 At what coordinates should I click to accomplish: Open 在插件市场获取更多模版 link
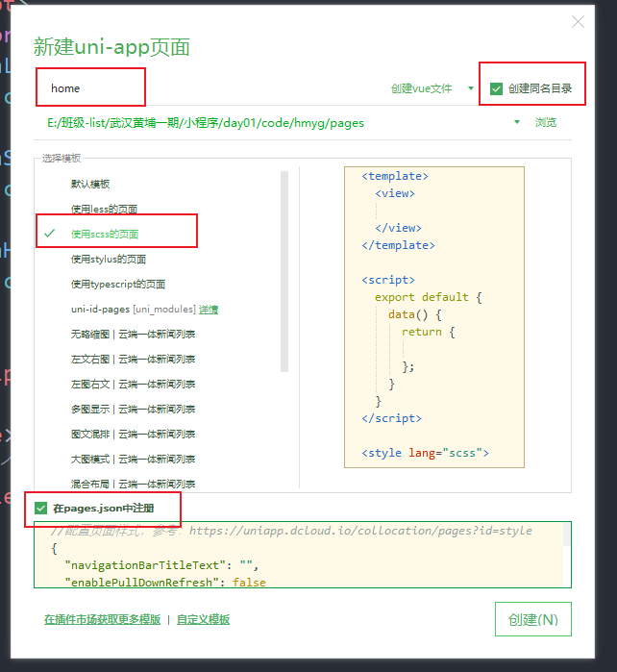click(x=103, y=619)
